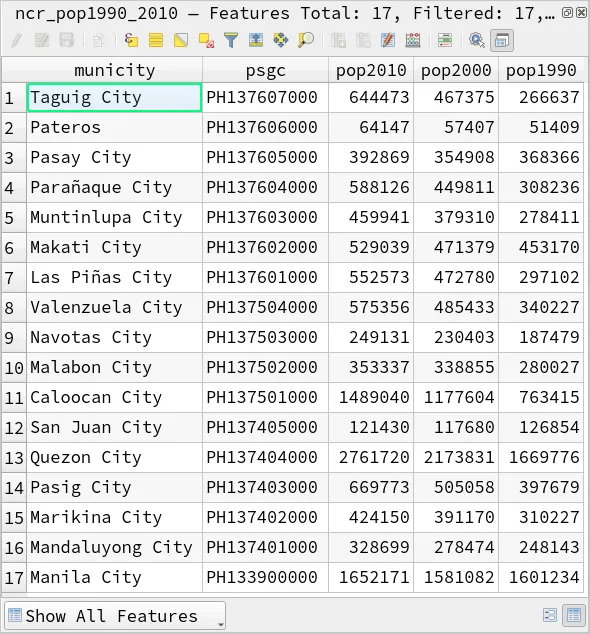Select row 5 by its row number
The height and width of the screenshot is (634, 590).
coord(14,218)
